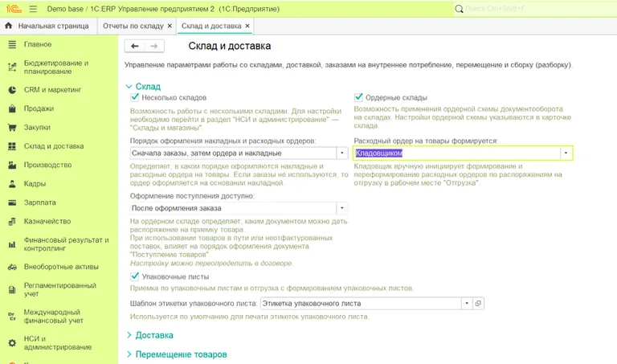Click the НСИ и администрирование gear icon
This screenshot has width=617, height=364.
[x=12, y=343]
